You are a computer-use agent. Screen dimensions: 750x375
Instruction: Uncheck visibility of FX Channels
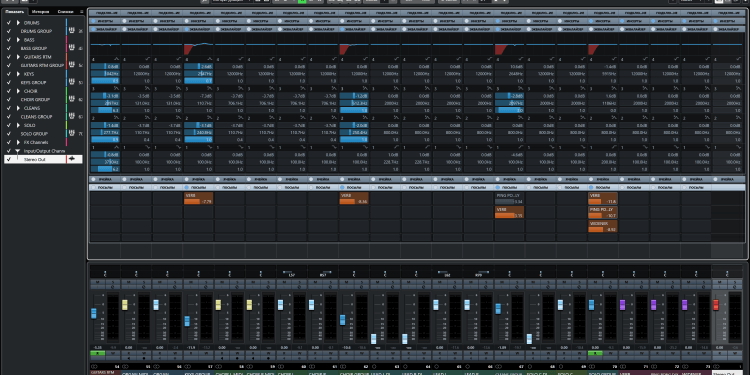tap(9, 142)
